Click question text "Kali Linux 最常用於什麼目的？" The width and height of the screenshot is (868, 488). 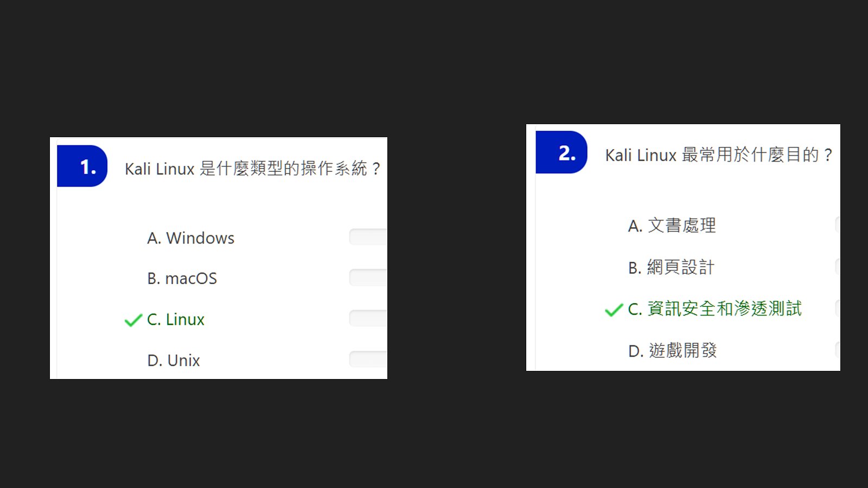[719, 155]
